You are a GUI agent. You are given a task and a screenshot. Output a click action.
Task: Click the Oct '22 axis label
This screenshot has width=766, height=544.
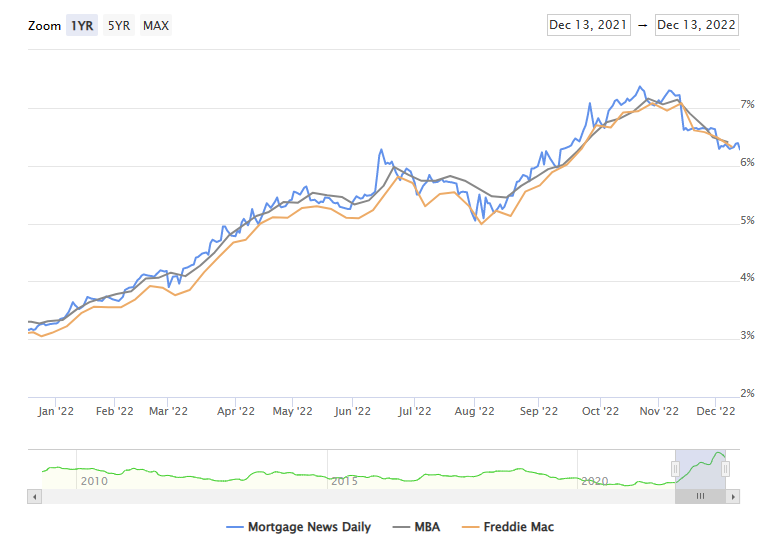point(600,411)
